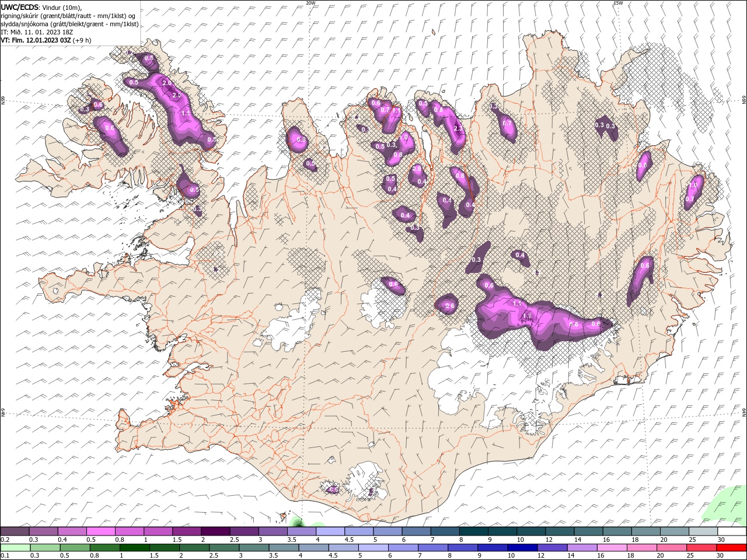
Task: Click the 'rigning/skúrir' legend description line
Action: (x=68, y=16)
